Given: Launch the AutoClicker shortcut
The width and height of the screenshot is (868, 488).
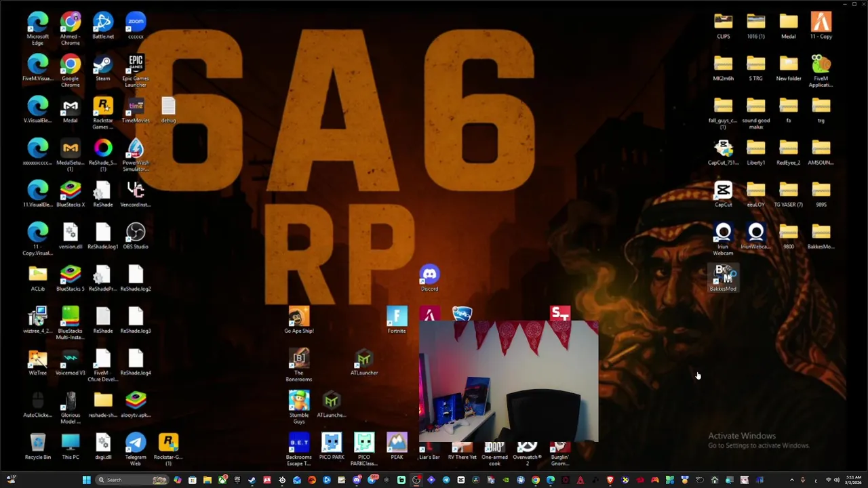Looking at the screenshot, I should point(38,404).
